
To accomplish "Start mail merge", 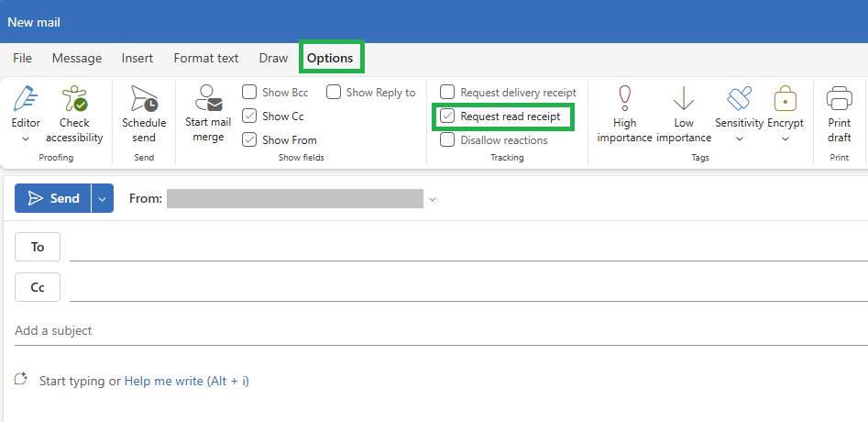I will point(208,114).
